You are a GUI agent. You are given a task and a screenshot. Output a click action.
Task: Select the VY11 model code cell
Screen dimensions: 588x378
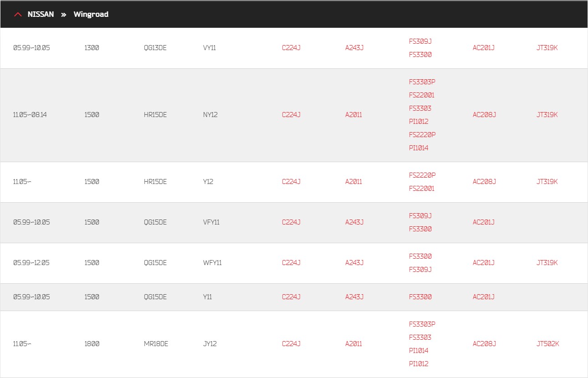(x=210, y=48)
